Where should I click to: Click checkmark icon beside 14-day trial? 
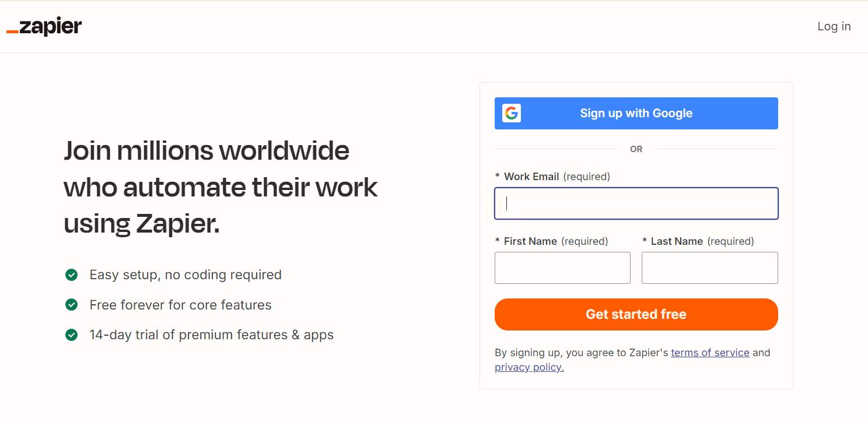(x=71, y=335)
